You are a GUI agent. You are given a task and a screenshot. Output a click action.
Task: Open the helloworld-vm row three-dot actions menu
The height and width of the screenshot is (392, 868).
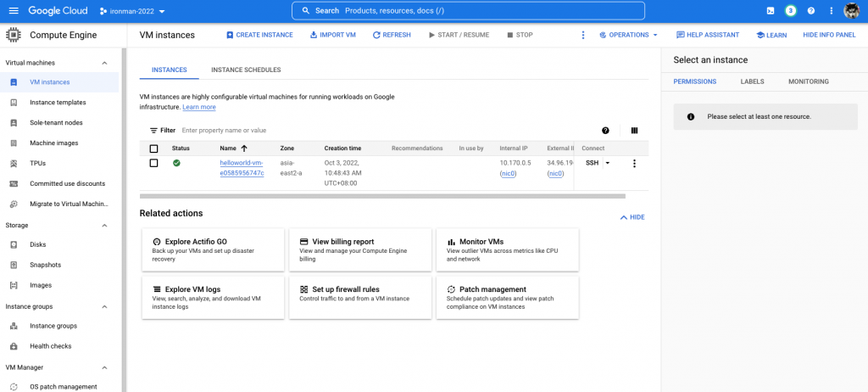pyautogui.click(x=634, y=163)
